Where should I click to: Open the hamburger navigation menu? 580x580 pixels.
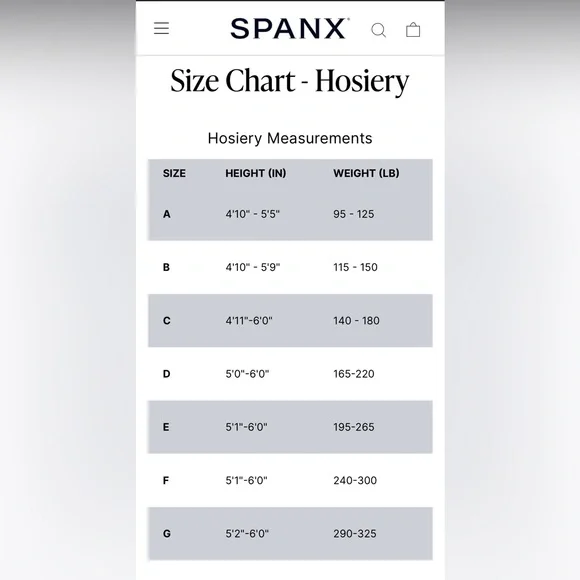pyautogui.click(x=162, y=28)
